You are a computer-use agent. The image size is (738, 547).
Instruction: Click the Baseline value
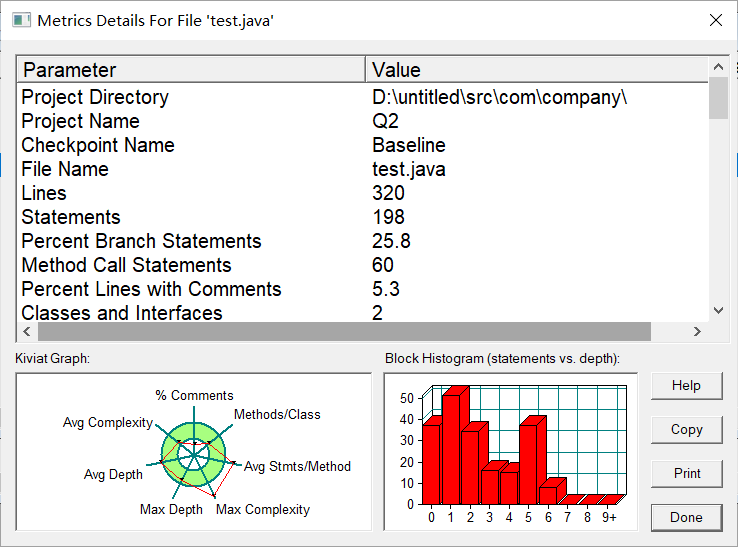[409, 145]
